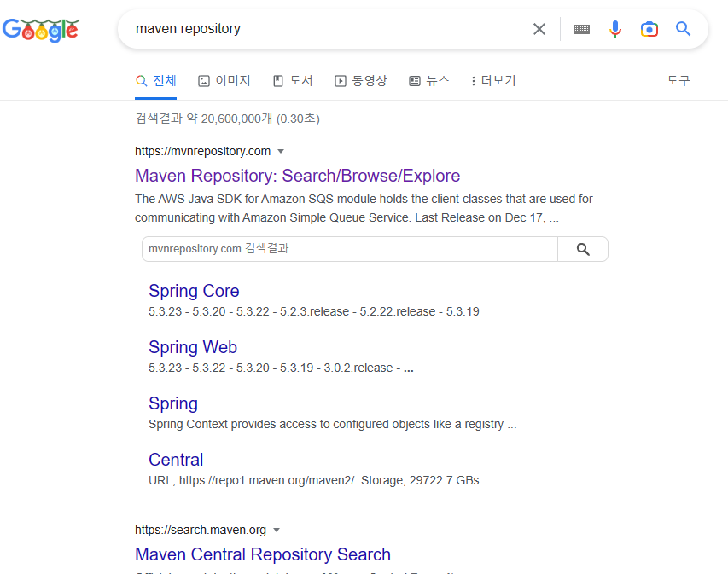
Task: Switch to the 이미지 tab
Action: (x=224, y=81)
